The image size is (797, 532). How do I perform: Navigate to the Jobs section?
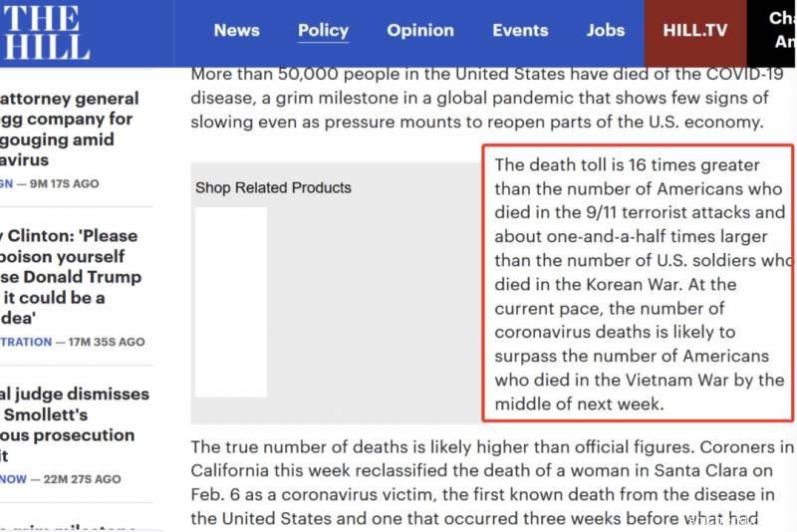[605, 30]
